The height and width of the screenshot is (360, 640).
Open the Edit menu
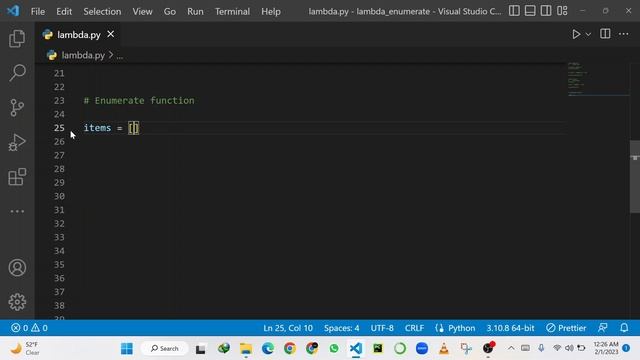coord(64,11)
